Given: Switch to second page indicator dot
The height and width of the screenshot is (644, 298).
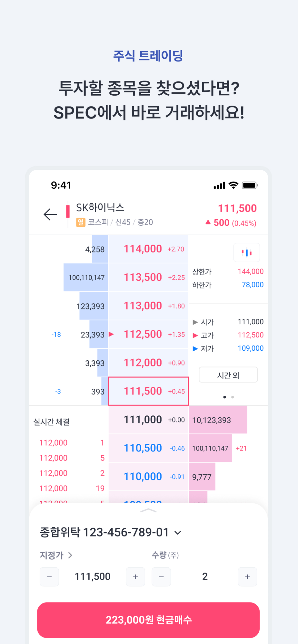Looking at the screenshot, I should pos(233,397).
